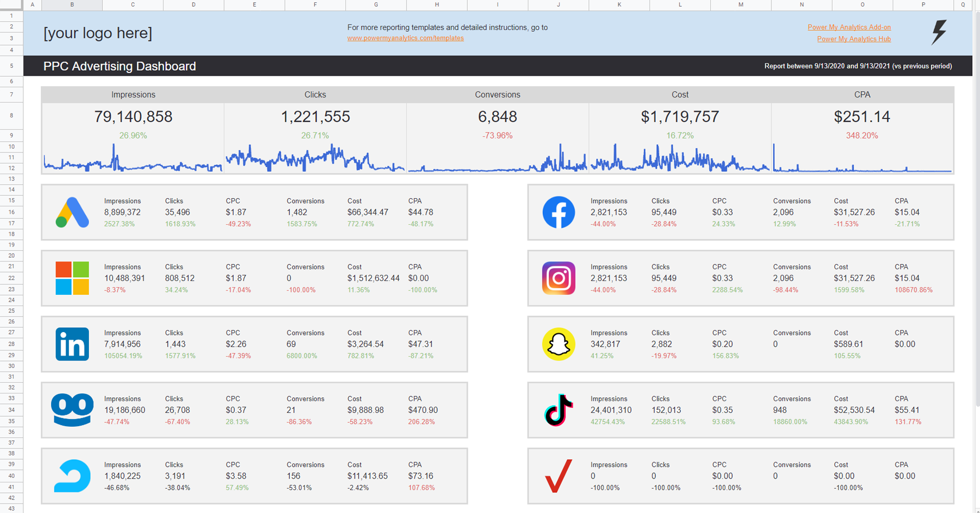Image resolution: width=980 pixels, height=513 pixels.
Task: Select CPA value $470.90
Action: pyautogui.click(x=423, y=410)
